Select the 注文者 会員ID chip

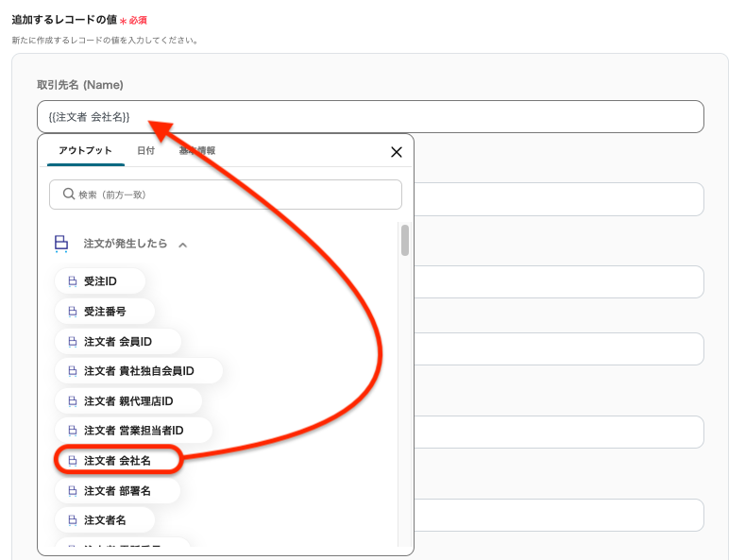click(x=118, y=341)
